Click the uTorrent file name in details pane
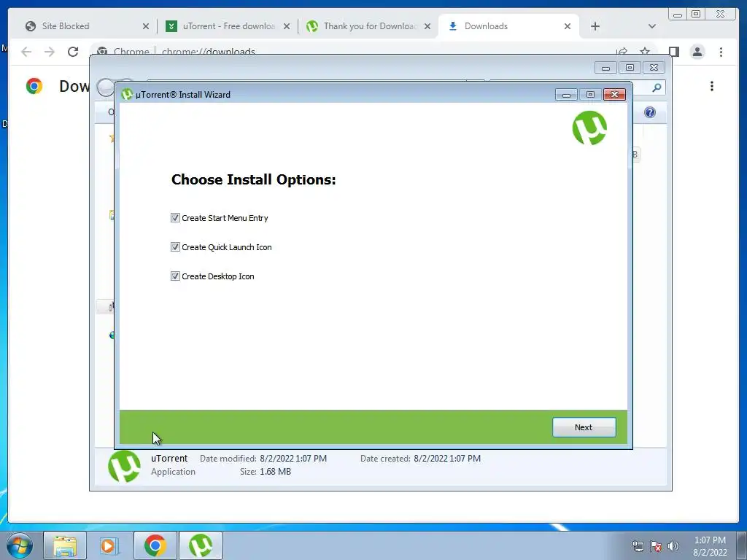747x560 pixels. pyautogui.click(x=169, y=459)
